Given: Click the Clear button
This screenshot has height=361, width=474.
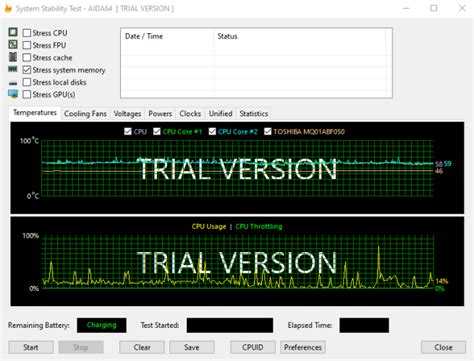Looking at the screenshot, I should tap(142, 347).
